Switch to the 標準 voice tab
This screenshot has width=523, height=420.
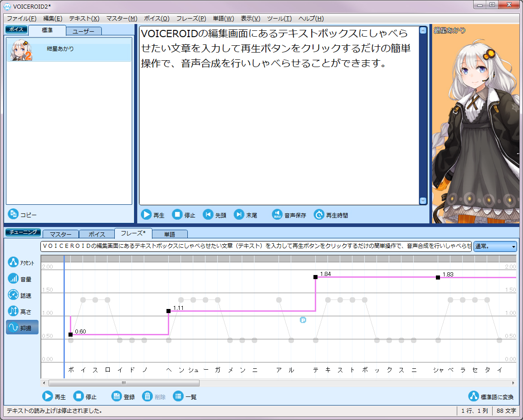[x=47, y=30]
